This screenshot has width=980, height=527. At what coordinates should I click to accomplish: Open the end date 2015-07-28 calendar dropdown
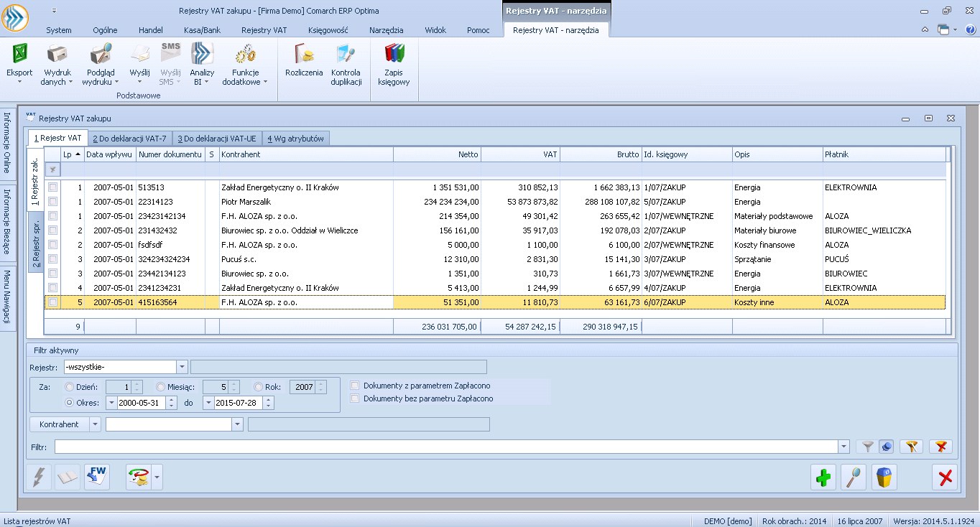pyautogui.click(x=208, y=403)
